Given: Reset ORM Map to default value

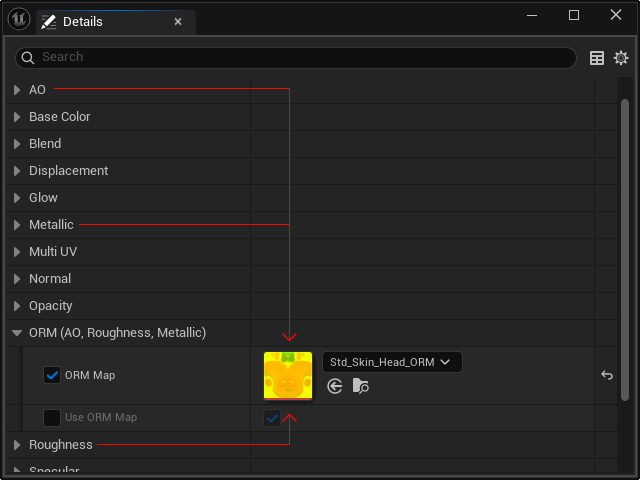Looking at the screenshot, I should point(606,376).
